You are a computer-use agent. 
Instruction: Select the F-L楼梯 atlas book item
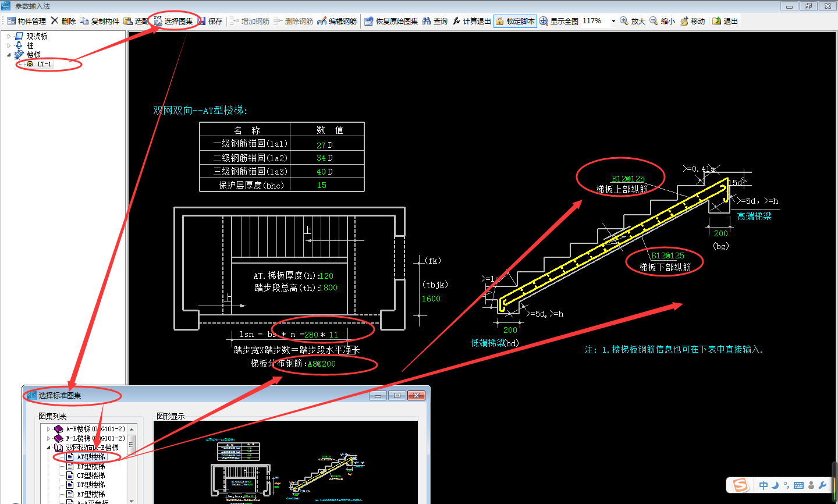pos(95,438)
